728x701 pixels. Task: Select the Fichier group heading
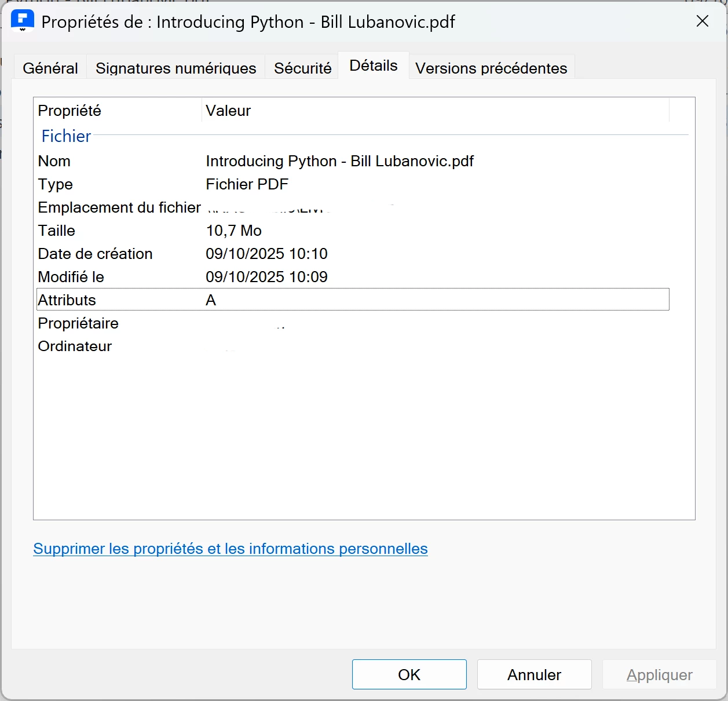coord(66,136)
